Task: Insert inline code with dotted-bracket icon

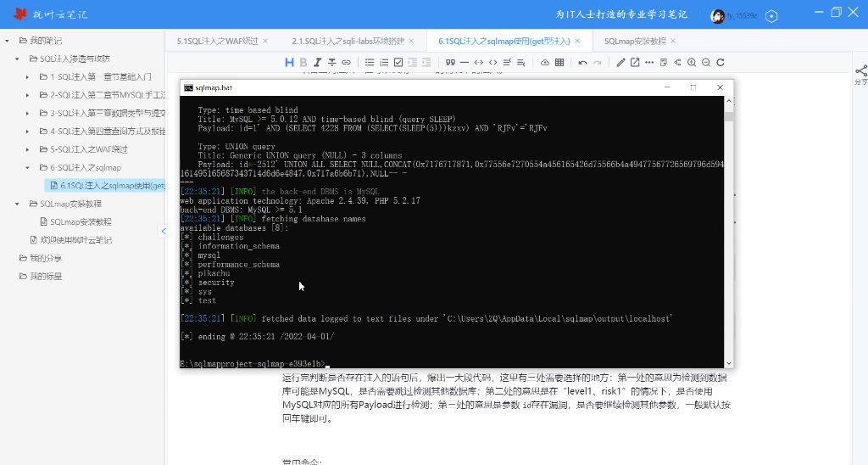Action: tap(478, 63)
